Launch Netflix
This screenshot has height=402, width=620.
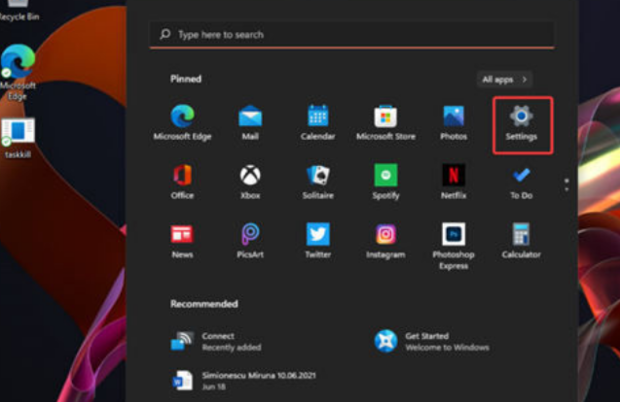[454, 182]
